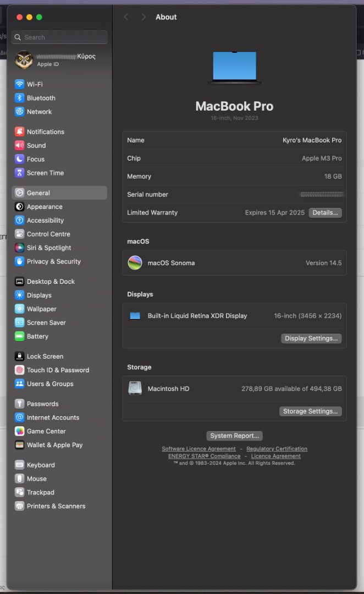This screenshot has width=364, height=594.
Task: Select the General sidebar item
Action: point(59,193)
